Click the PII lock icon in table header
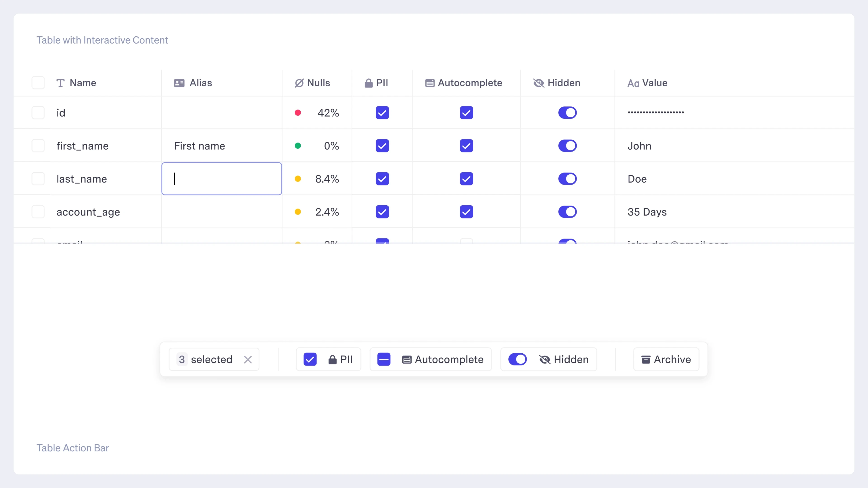 point(368,83)
